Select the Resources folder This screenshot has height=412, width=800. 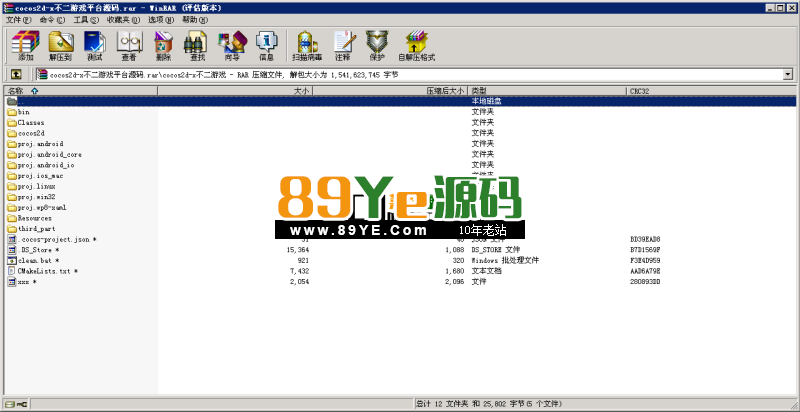point(30,218)
